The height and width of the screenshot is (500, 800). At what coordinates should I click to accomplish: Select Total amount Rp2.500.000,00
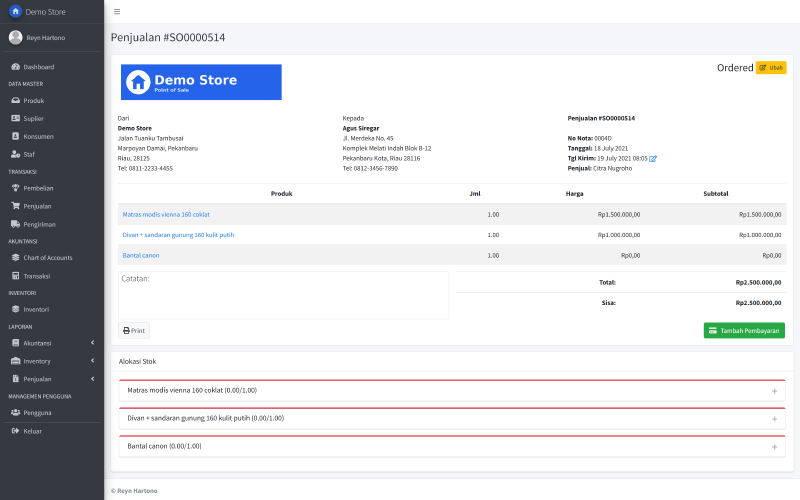coord(758,282)
